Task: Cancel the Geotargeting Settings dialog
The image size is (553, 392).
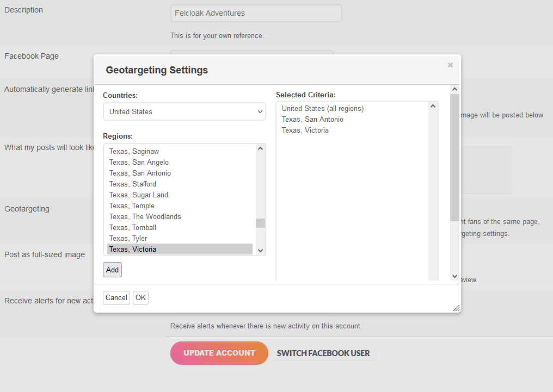Action: coord(116,297)
